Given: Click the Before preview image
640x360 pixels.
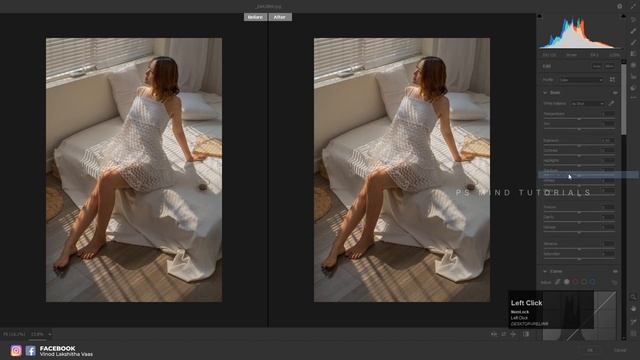Looking at the screenshot, I should point(134,170).
